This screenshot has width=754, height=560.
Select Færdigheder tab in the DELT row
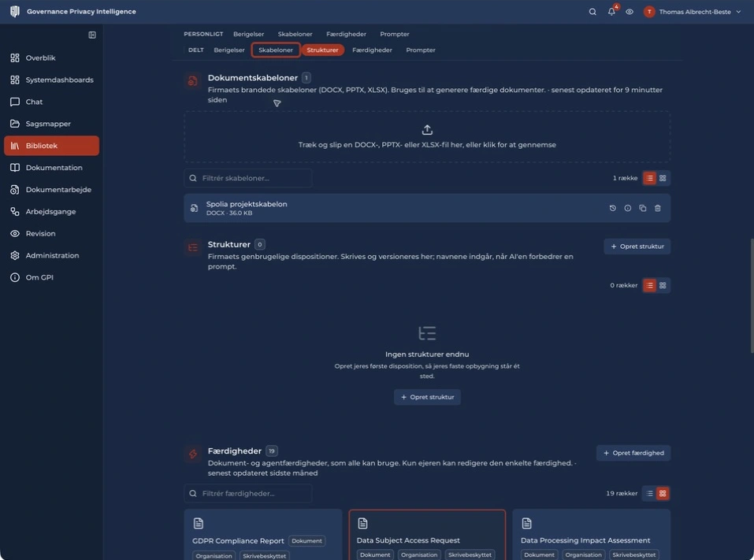pyautogui.click(x=372, y=50)
